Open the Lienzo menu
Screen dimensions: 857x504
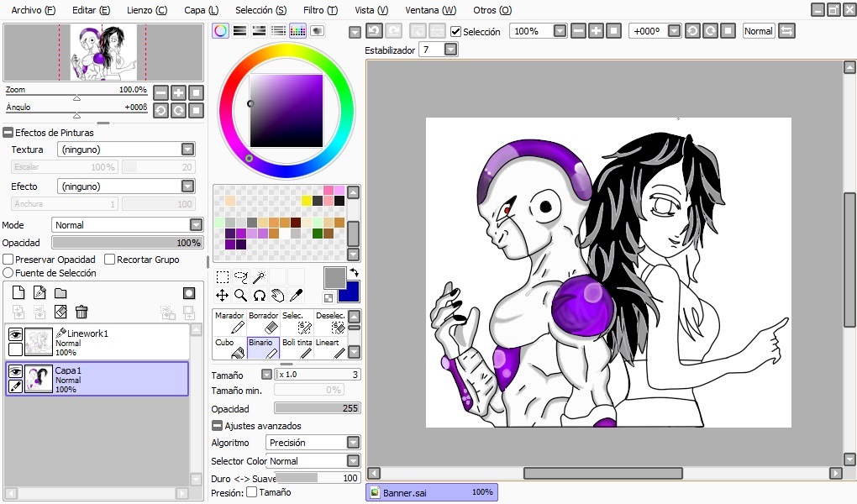tap(147, 10)
